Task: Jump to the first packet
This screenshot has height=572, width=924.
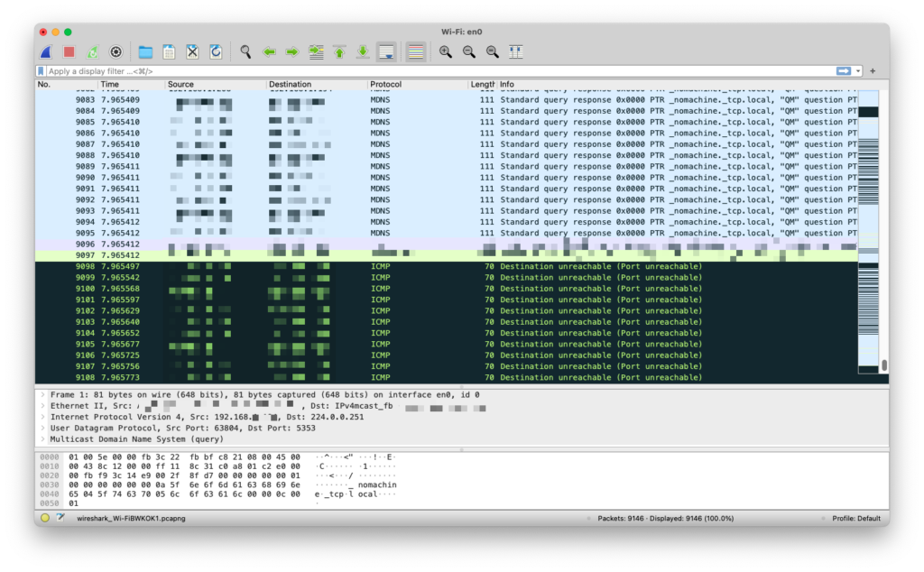Action: (339, 51)
